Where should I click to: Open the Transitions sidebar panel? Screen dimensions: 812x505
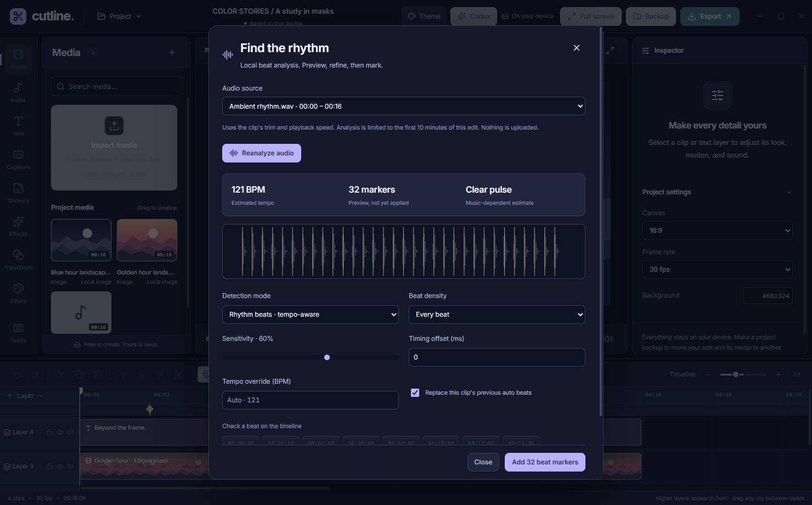[x=18, y=260]
